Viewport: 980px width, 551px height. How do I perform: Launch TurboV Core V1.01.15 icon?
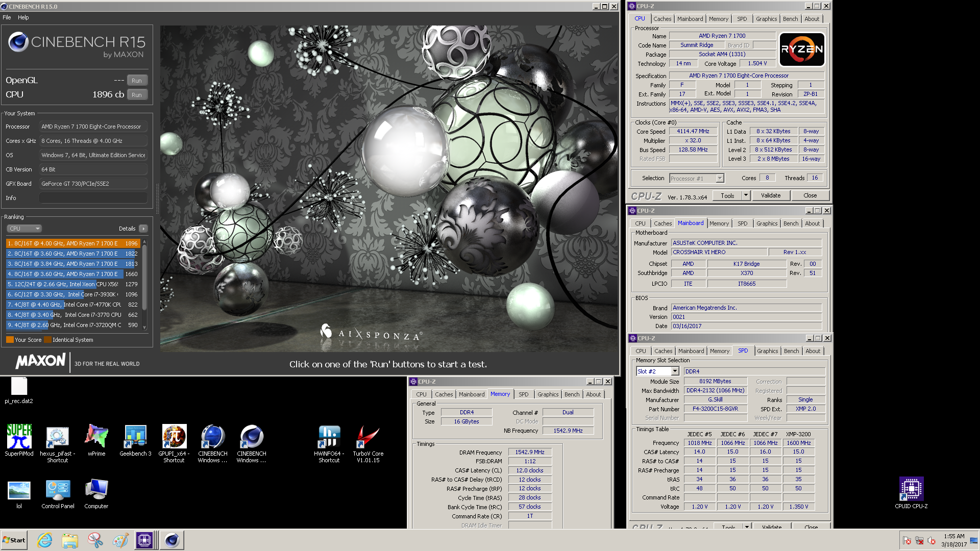click(x=368, y=443)
